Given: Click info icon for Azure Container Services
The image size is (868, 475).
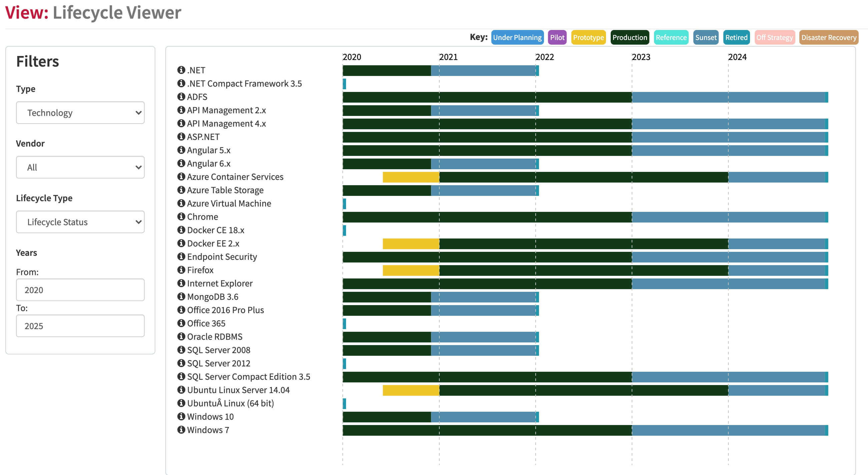Looking at the screenshot, I should pyautogui.click(x=181, y=177).
